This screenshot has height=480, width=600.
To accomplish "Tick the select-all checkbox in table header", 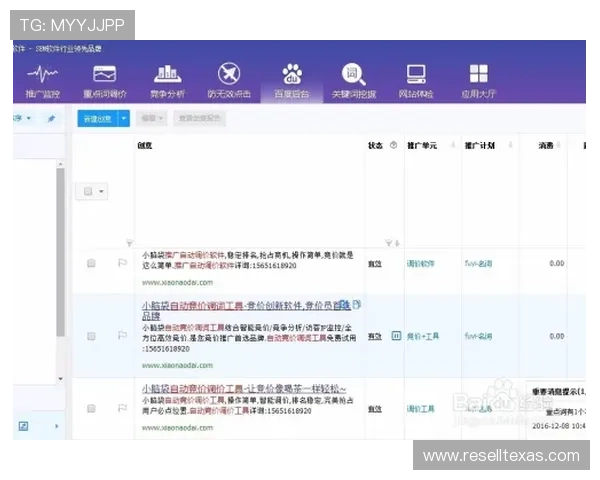I will (88, 191).
